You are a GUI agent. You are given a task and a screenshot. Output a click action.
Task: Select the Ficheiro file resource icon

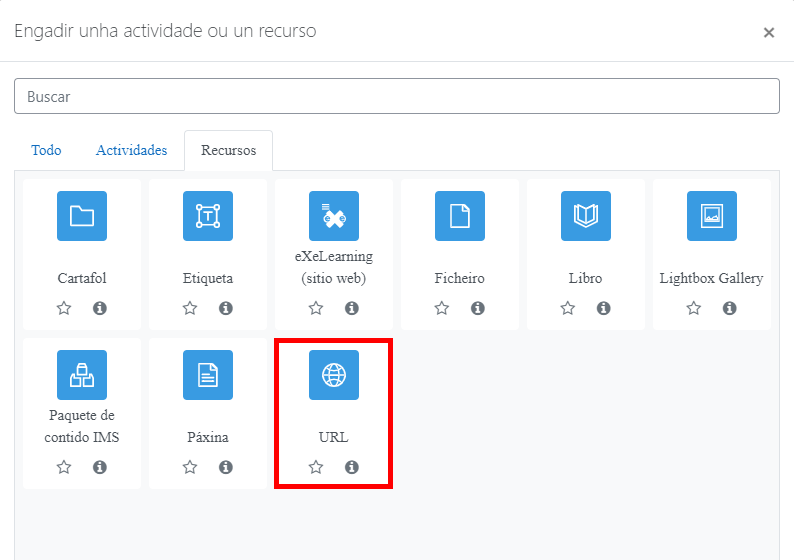(460, 216)
